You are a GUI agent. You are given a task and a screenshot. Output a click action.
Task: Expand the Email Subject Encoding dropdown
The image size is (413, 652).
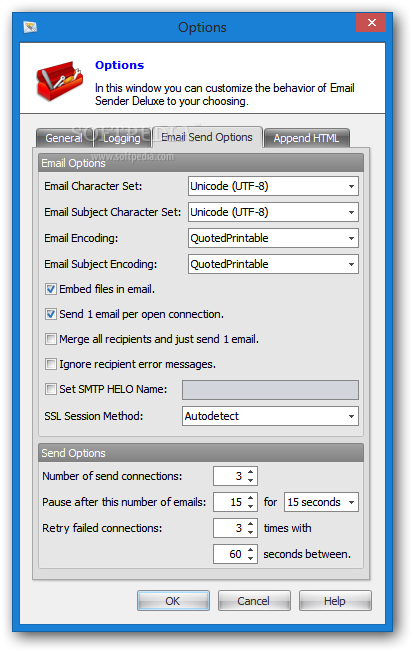(273, 264)
